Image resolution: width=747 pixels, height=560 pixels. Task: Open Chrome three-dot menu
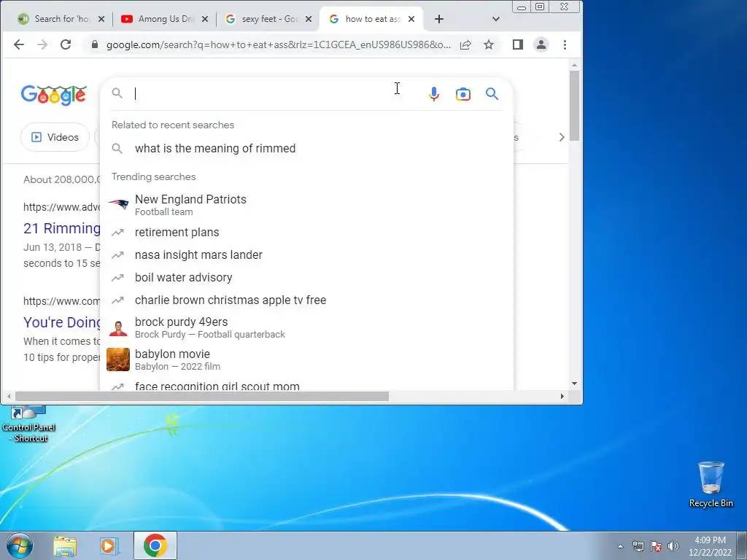(565, 44)
